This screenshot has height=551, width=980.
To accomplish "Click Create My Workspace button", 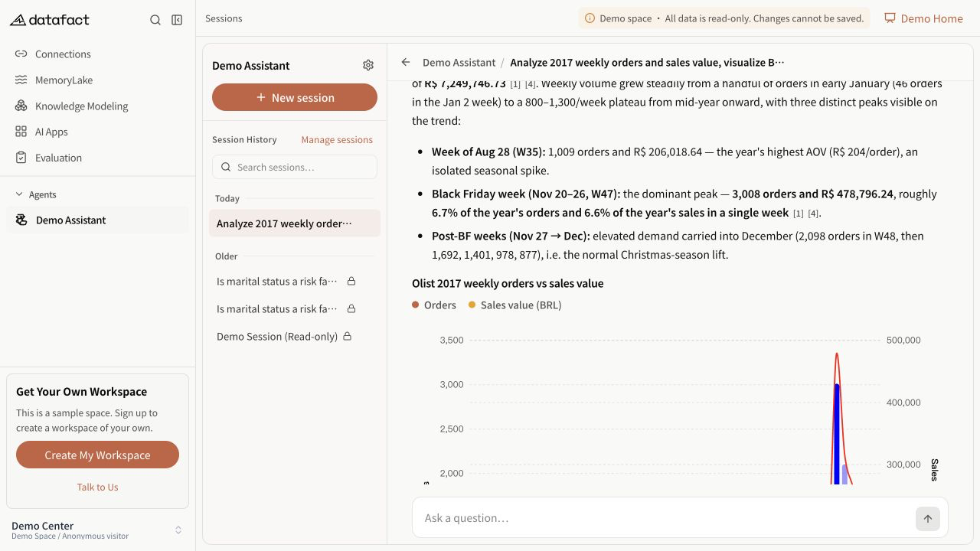I will [97, 455].
